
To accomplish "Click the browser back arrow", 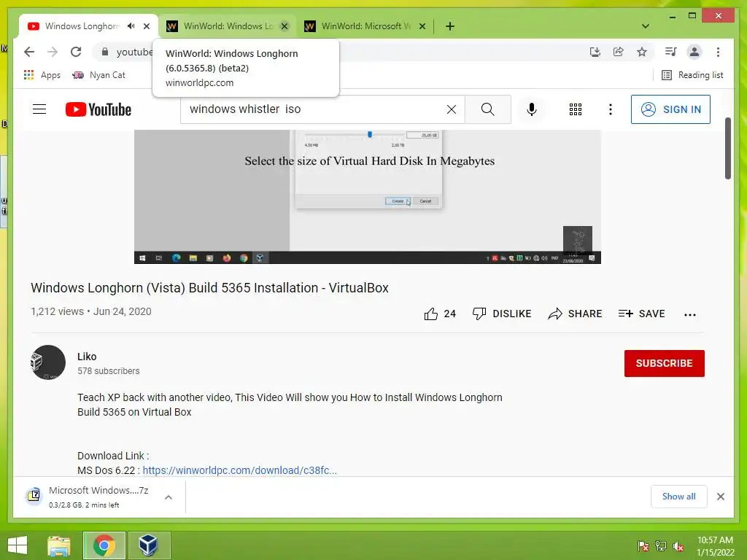I will pyautogui.click(x=29, y=52).
